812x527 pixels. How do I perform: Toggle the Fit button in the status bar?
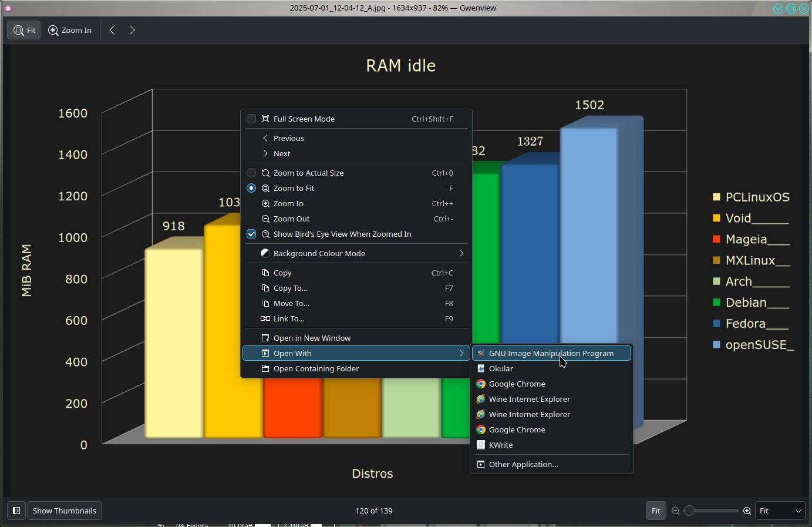[x=656, y=511]
